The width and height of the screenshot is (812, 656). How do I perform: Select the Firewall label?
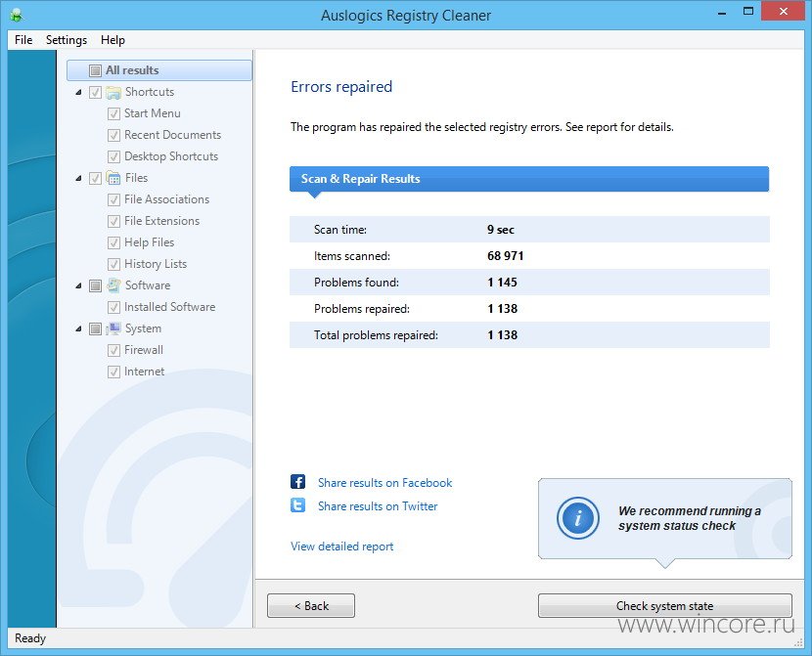click(144, 350)
